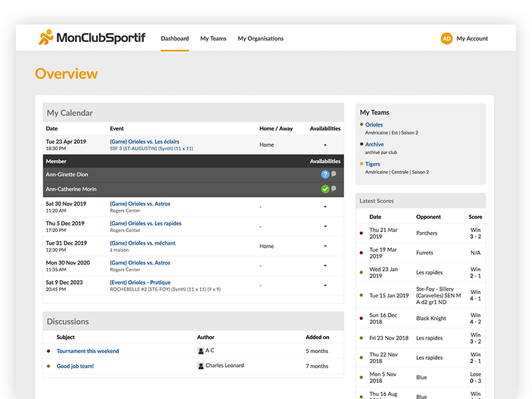Click the Tue 23 Apr 2019 date cell
532x399 pixels.
[x=66, y=145]
